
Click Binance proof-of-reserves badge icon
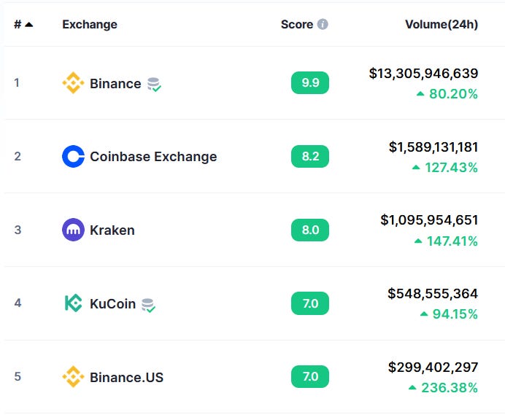[154, 84]
